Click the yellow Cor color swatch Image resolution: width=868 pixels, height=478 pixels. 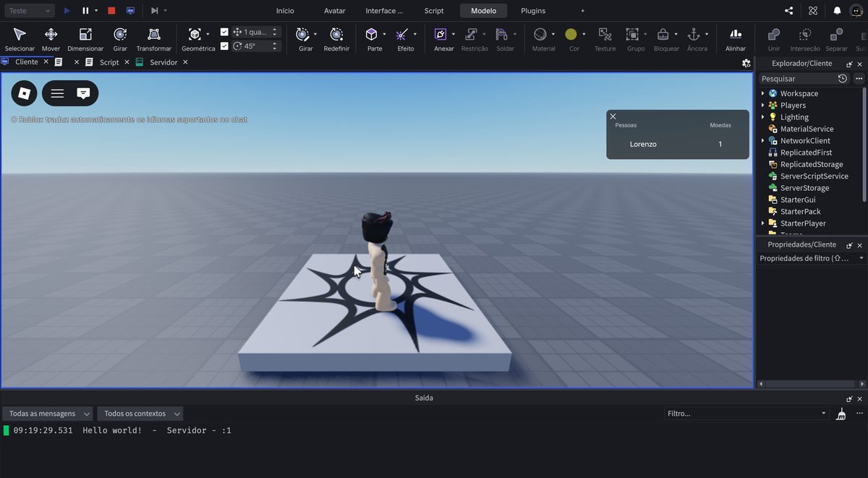[x=571, y=35]
